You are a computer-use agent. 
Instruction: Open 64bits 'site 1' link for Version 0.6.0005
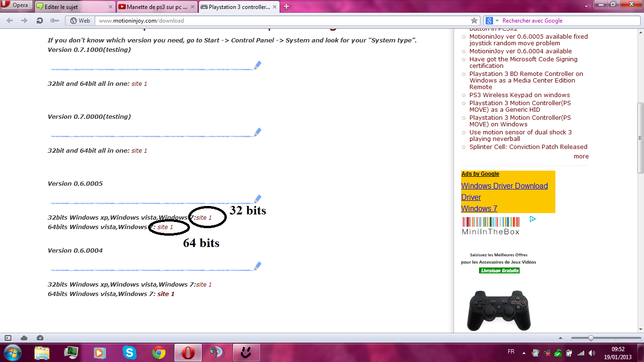tap(165, 227)
